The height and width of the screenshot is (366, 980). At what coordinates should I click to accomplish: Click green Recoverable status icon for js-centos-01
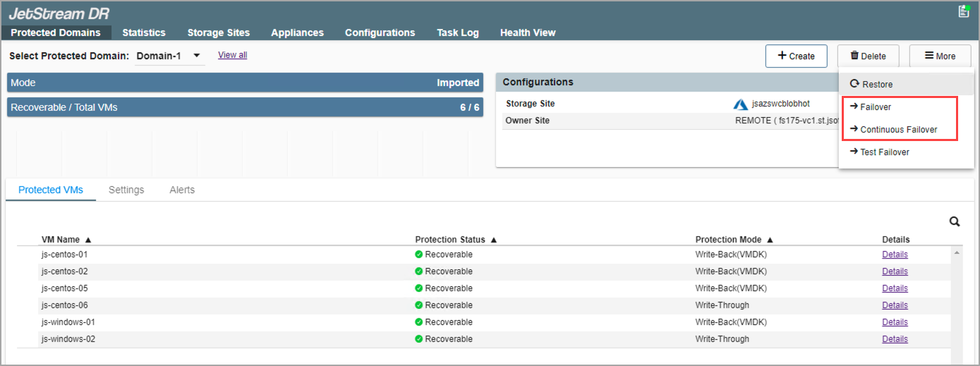pyautogui.click(x=418, y=255)
